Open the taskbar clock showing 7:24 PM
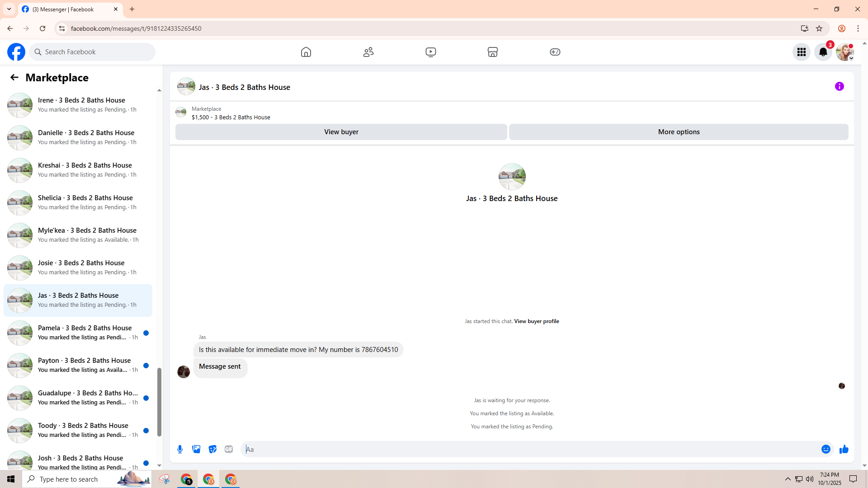This screenshot has height=488, width=868. click(x=830, y=479)
